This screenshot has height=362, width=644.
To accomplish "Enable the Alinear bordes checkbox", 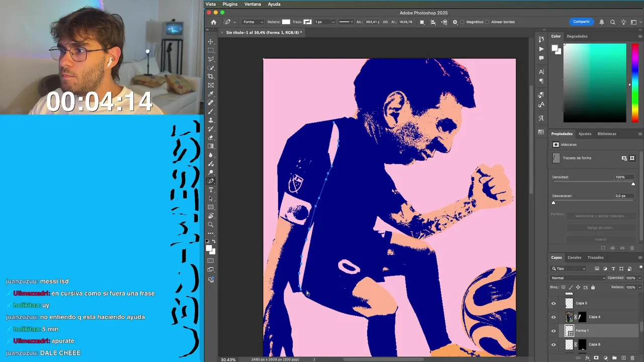I will [487, 22].
